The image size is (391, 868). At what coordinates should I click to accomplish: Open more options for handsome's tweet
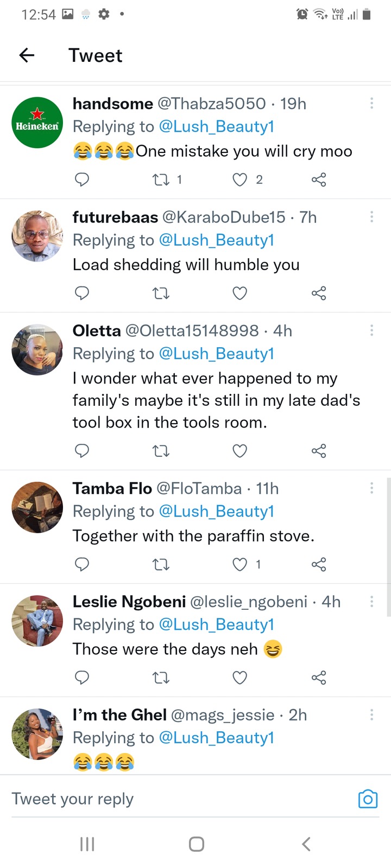click(x=371, y=103)
